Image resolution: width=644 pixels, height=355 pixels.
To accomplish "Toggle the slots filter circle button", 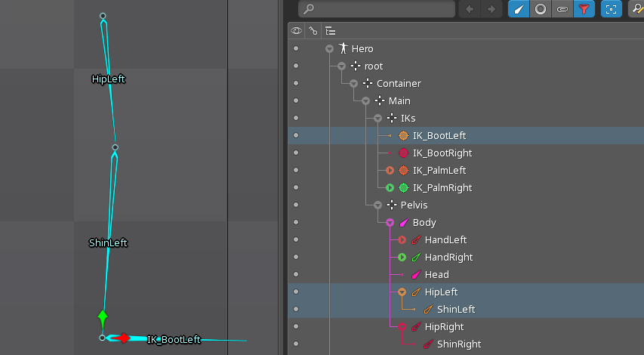I will point(541,9).
